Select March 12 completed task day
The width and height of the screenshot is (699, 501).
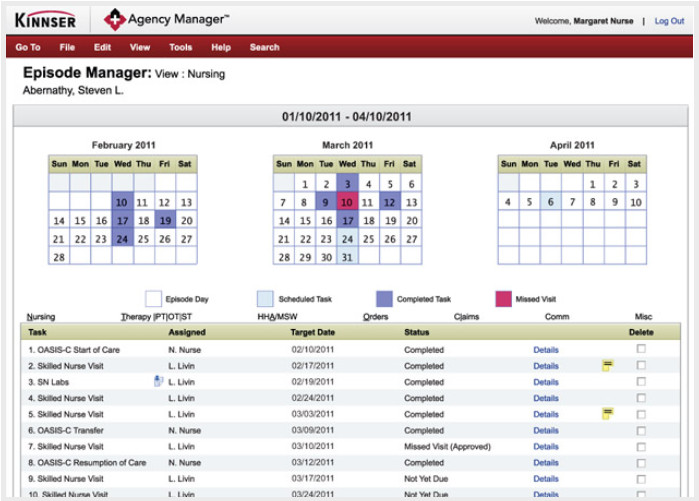[390, 202]
